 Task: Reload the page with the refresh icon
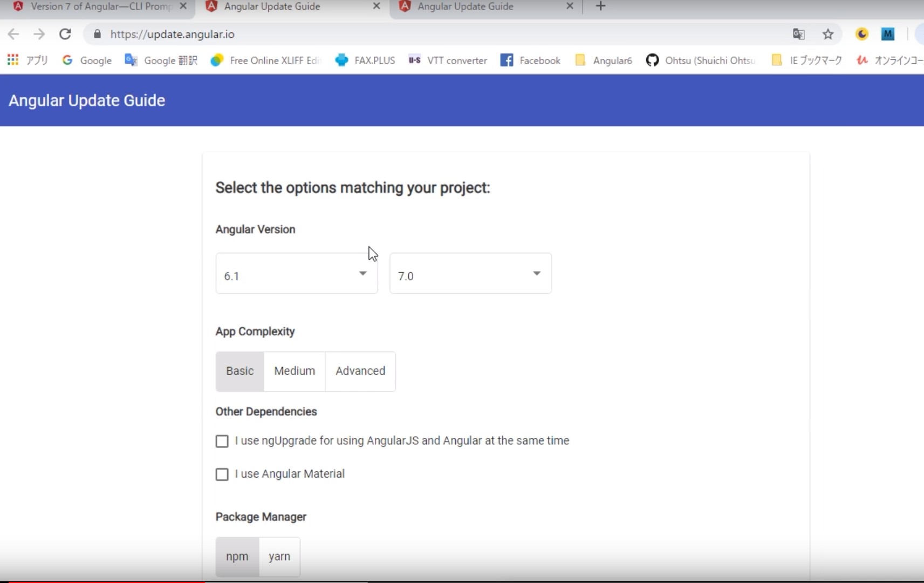point(65,34)
